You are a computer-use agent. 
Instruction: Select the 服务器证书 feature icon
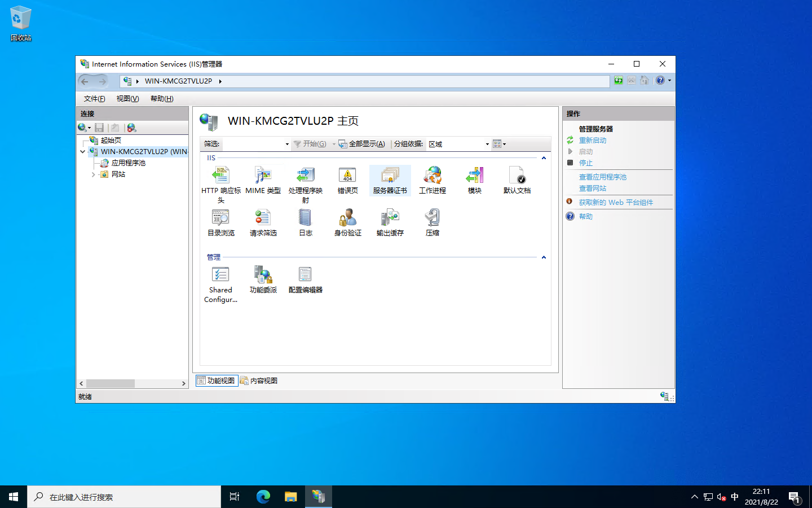[390, 180]
